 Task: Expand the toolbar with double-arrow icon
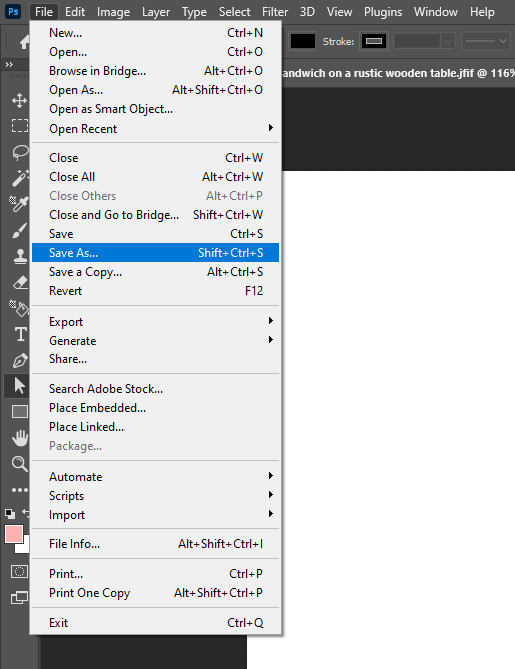coord(9,64)
